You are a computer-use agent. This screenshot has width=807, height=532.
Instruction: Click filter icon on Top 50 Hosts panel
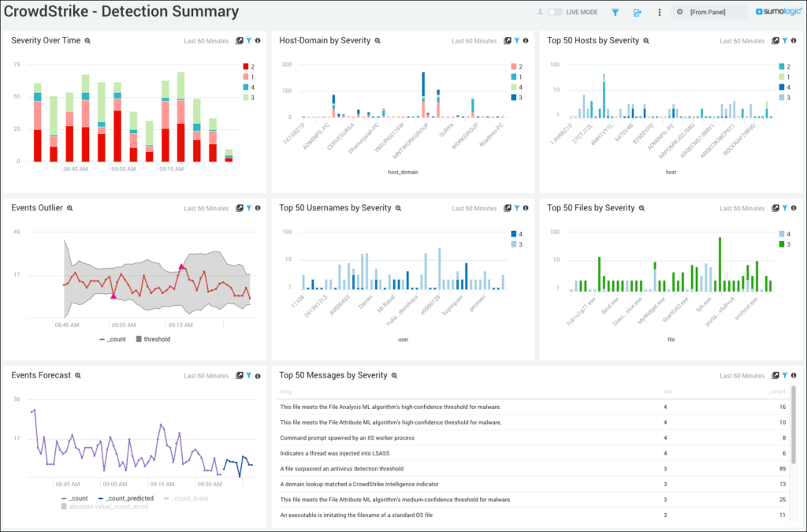[x=786, y=41]
